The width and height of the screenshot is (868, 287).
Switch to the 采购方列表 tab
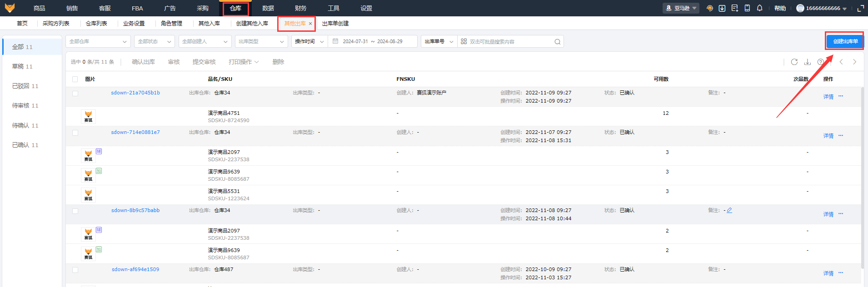56,24
